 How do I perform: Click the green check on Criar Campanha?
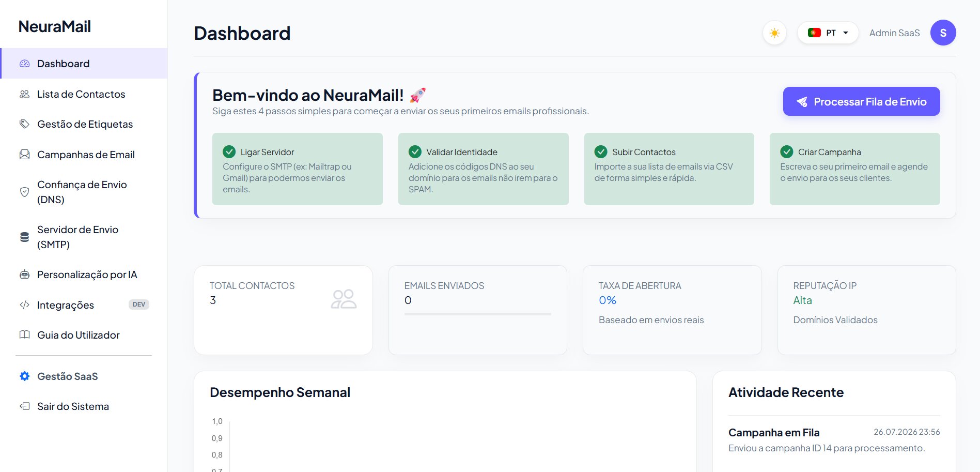786,152
